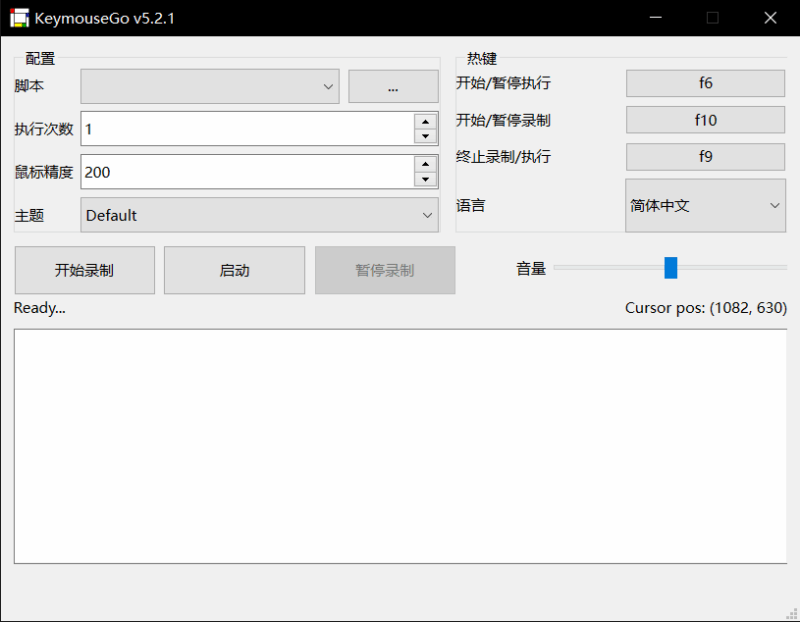Image resolution: width=800 pixels, height=622 pixels.
Task: Open the 脚本 script dropdown
Action: 210,86
